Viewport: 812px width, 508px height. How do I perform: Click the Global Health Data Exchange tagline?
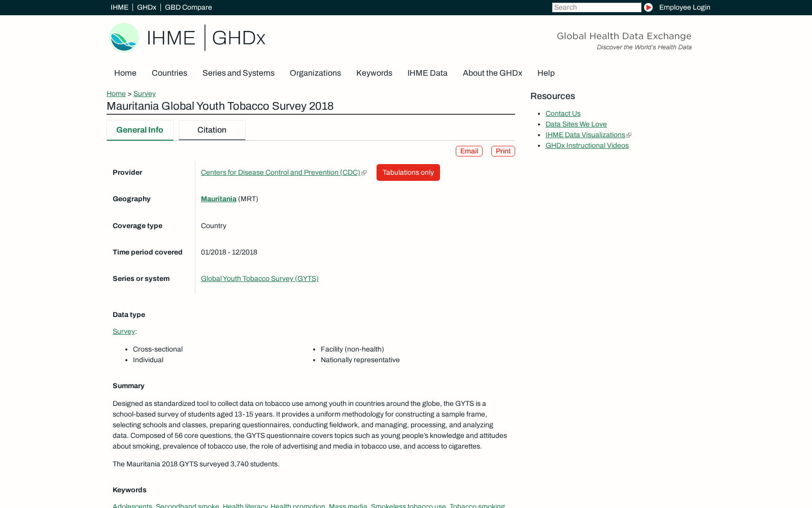point(624,36)
